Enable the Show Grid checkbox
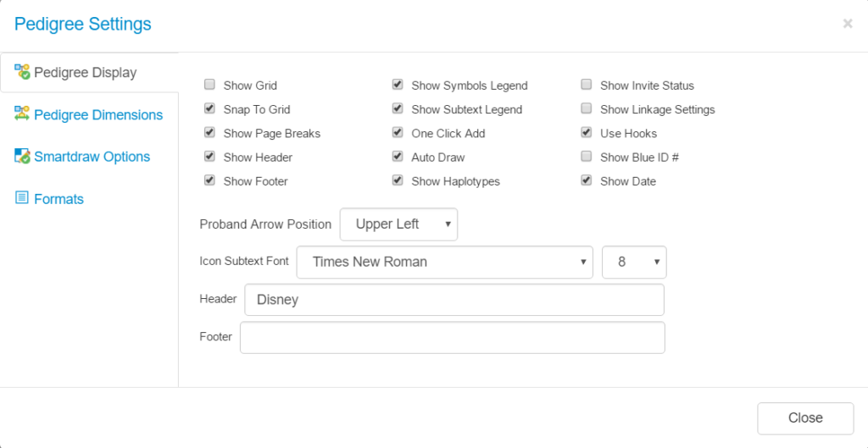The image size is (868, 448). click(x=209, y=85)
